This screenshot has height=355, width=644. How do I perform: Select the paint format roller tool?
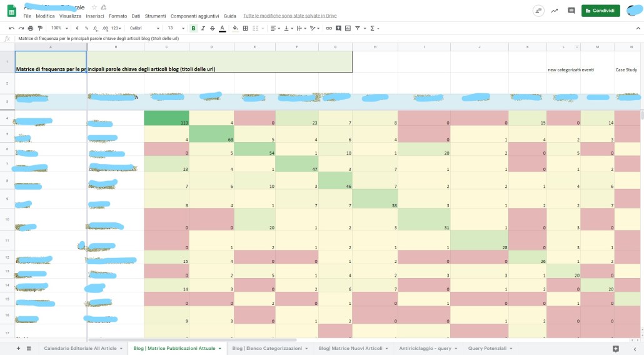point(40,28)
